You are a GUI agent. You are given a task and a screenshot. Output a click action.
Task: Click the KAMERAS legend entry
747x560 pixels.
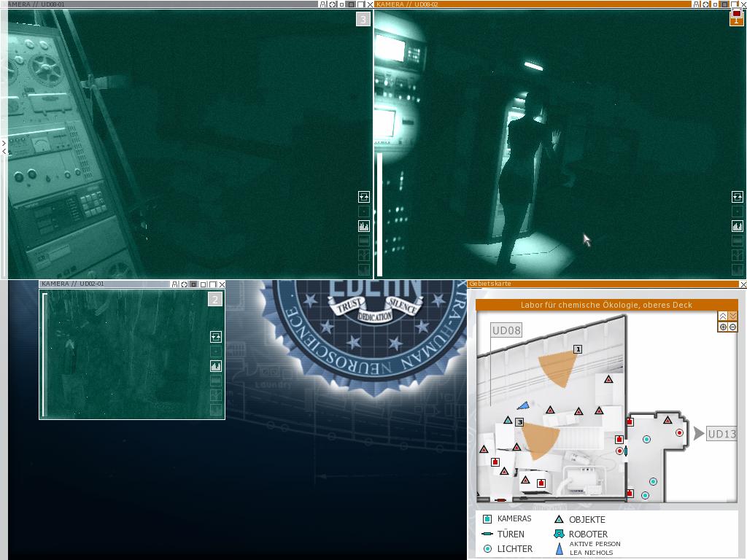click(x=507, y=518)
